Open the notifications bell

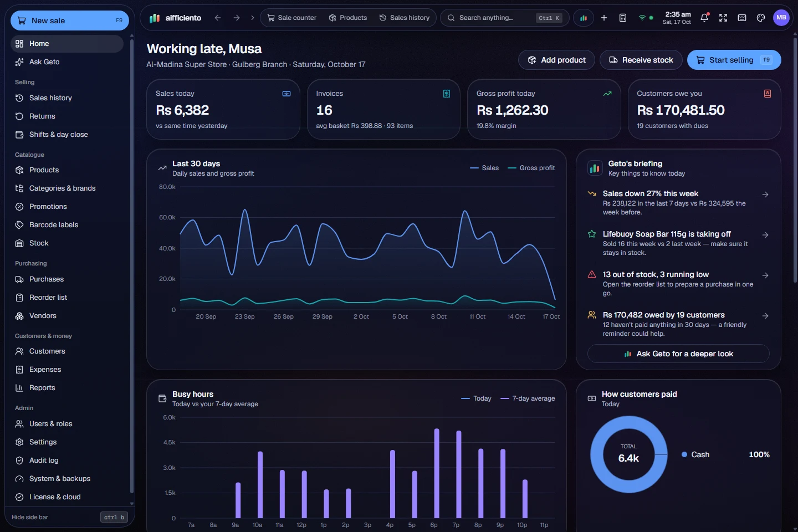(x=704, y=18)
